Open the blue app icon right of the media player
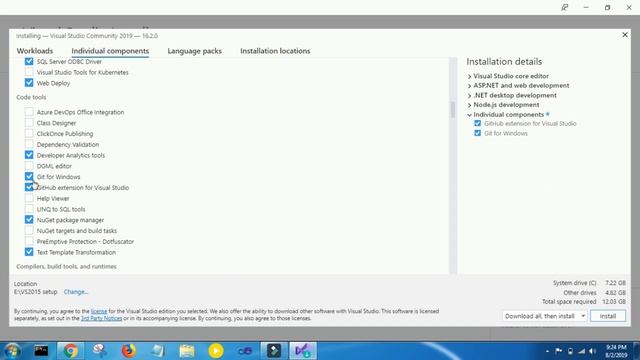The width and height of the screenshot is (640, 360). point(245,351)
